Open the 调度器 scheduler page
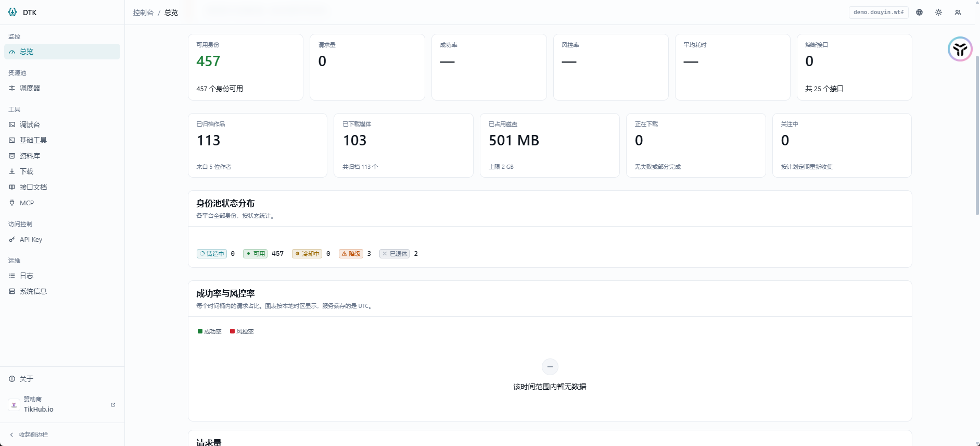 (x=62, y=88)
